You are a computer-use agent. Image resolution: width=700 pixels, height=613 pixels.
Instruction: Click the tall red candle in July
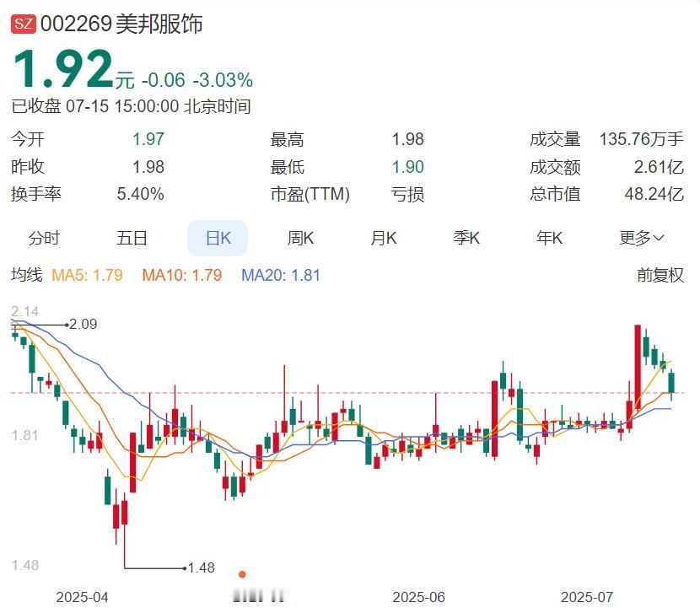638,367
